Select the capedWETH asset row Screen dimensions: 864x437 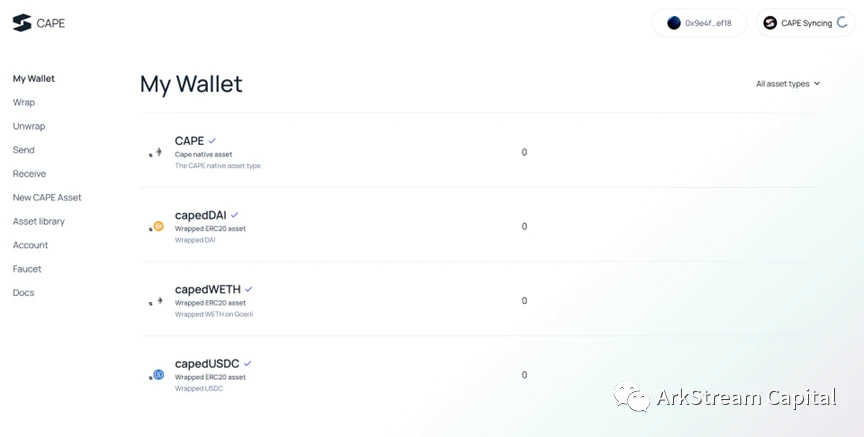(479, 299)
